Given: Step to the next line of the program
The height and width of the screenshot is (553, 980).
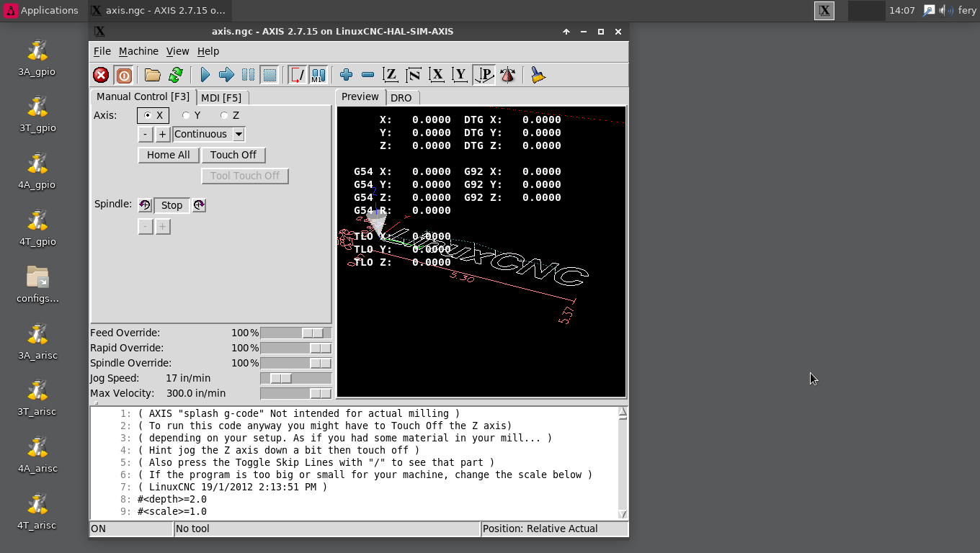Looking at the screenshot, I should click(226, 75).
